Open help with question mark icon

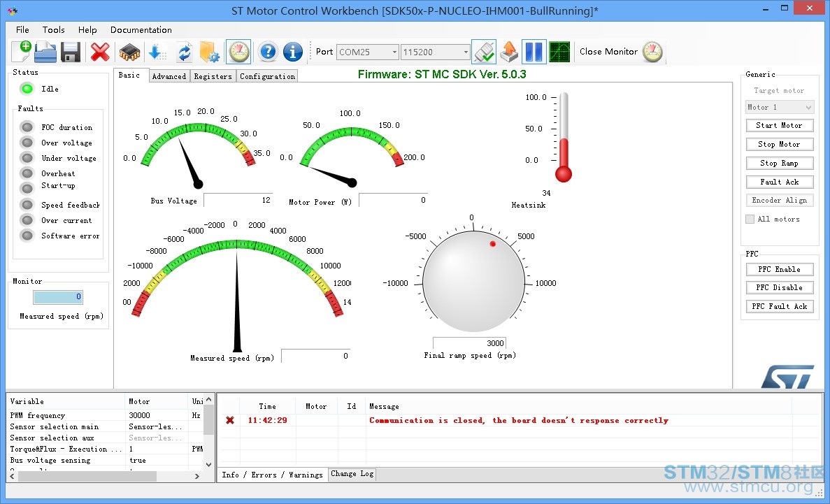click(x=268, y=52)
